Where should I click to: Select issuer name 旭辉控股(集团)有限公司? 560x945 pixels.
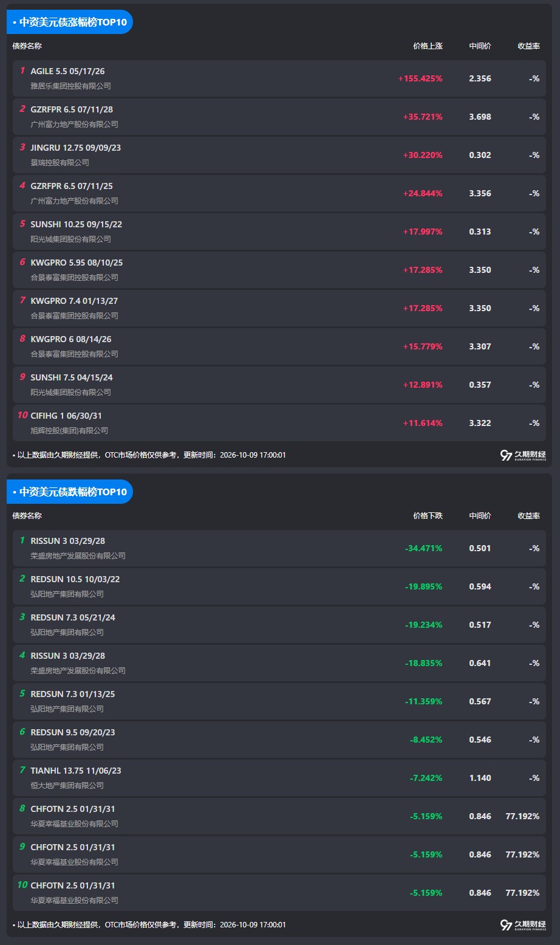pos(70,431)
